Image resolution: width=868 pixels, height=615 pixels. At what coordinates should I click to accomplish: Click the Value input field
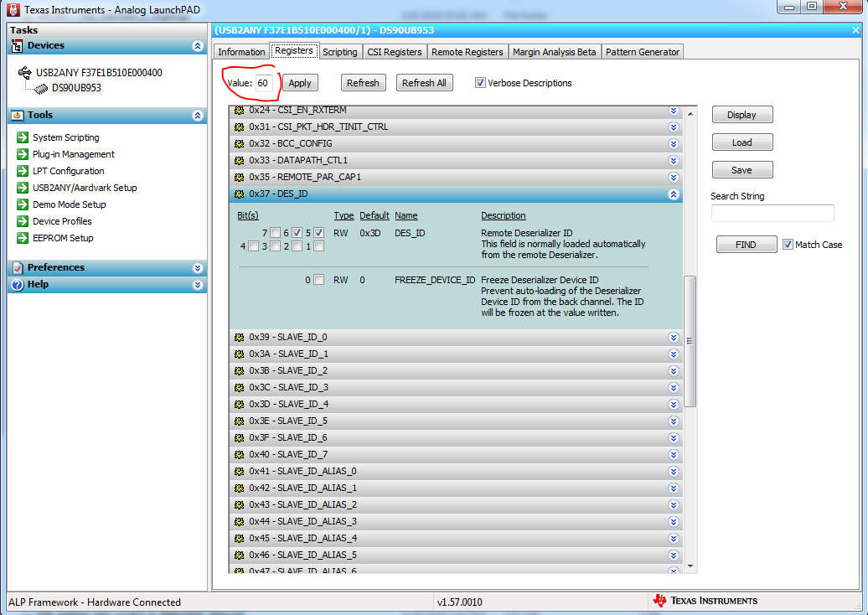click(263, 83)
